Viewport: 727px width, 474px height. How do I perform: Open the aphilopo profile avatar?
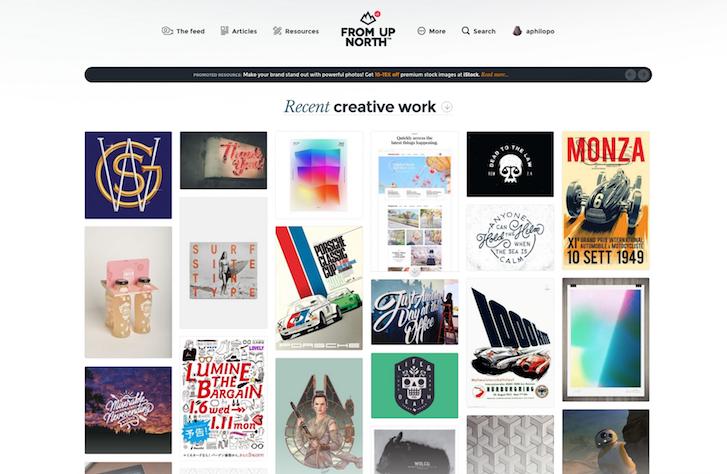pos(517,31)
